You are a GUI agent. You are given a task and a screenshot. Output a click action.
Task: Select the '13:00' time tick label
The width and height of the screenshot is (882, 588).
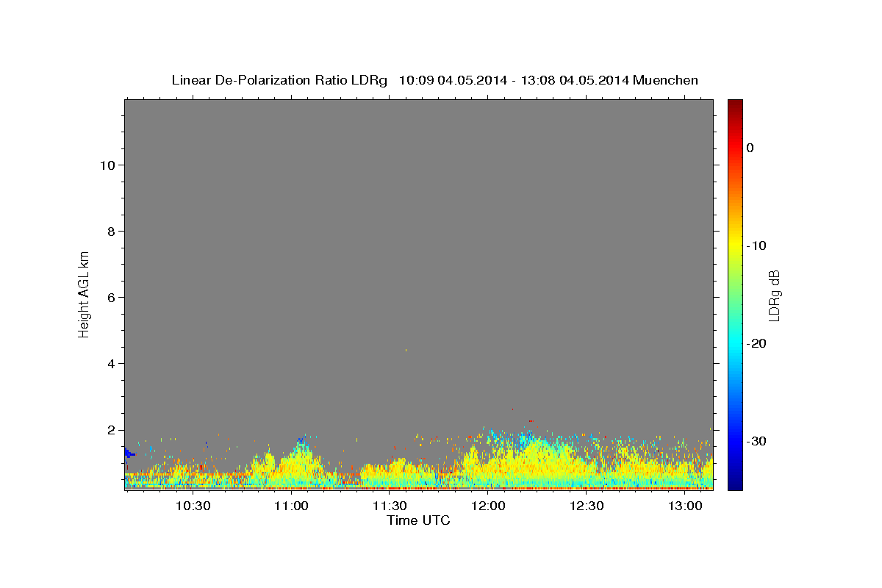685,506
